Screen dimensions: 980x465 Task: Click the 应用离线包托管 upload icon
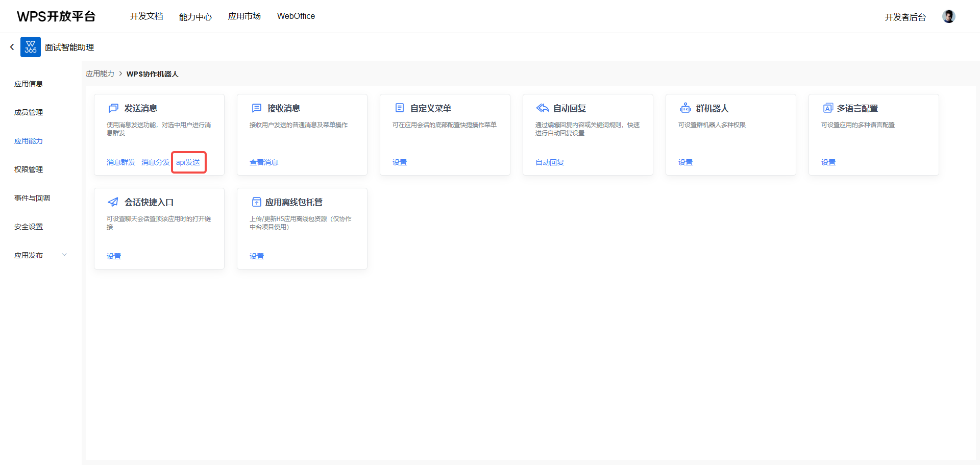[257, 202]
